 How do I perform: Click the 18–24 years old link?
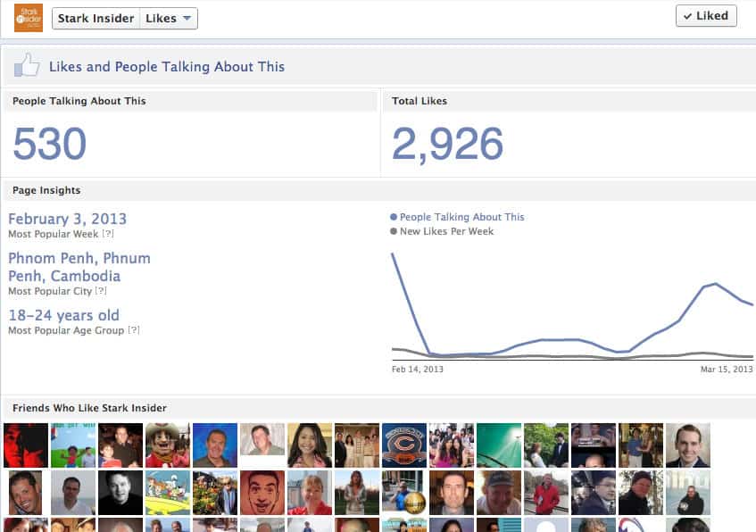point(63,315)
